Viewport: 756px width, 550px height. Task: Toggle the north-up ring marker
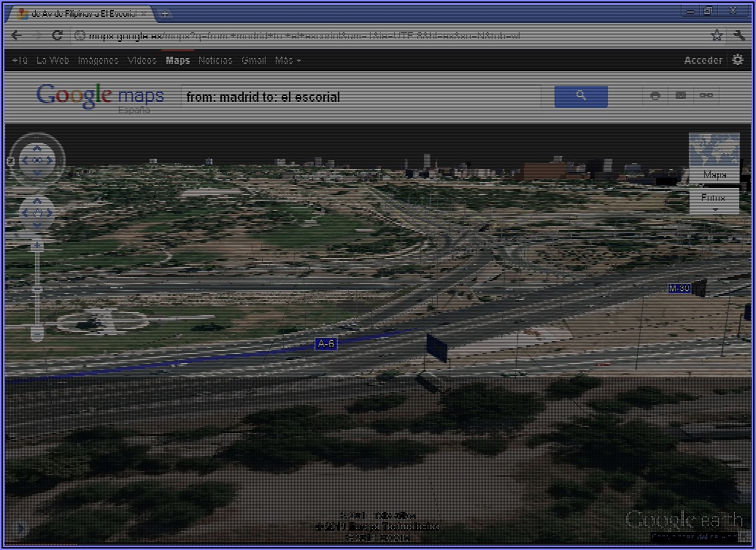pyautogui.click(x=11, y=161)
